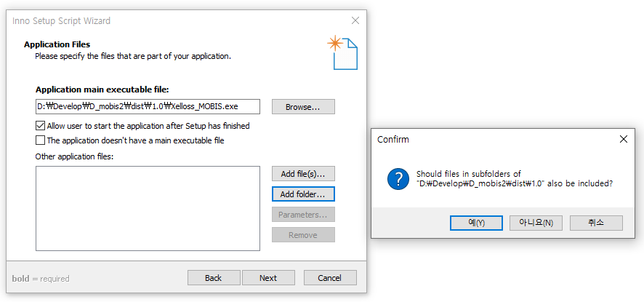Click the greyed-out Parameters... button
The height and width of the screenshot is (302, 644).
(303, 215)
